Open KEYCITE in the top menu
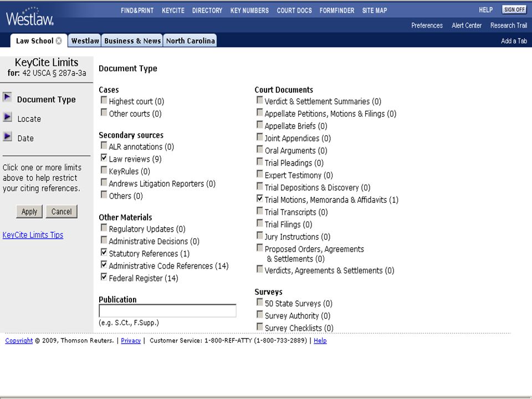The image size is (532, 399). click(x=173, y=11)
